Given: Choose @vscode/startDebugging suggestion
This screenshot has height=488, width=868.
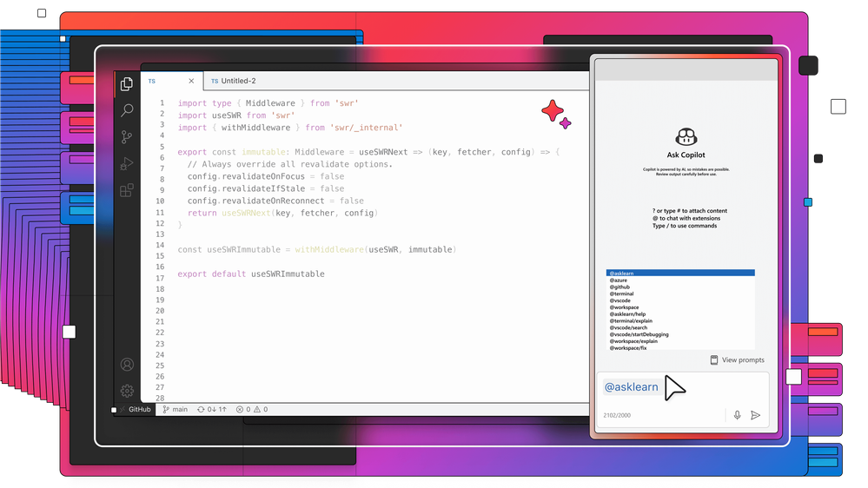Looking at the screenshot, I should coord(680,334).
